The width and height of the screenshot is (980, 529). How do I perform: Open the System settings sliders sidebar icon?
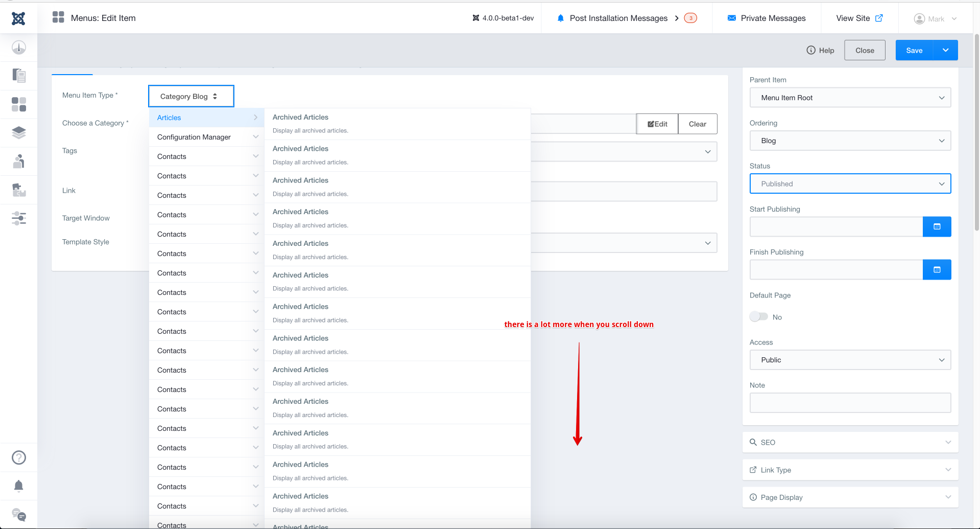click(19, 218)
